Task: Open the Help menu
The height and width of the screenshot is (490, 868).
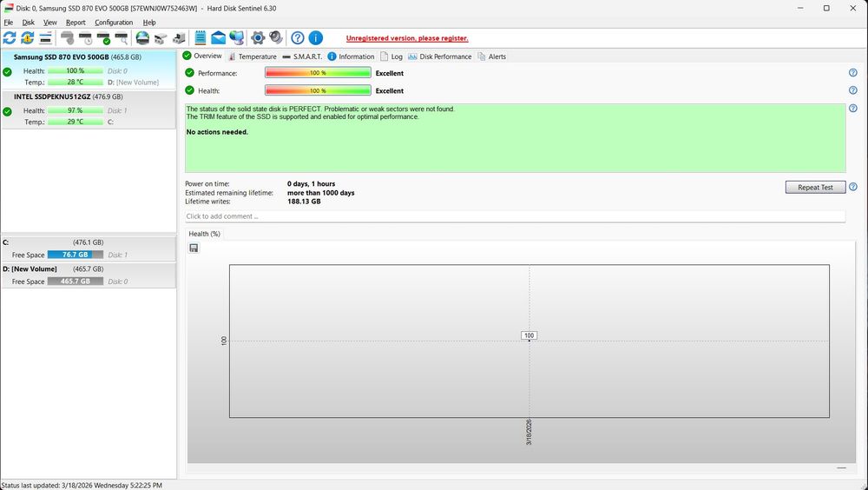Action: (x=149, y=23)
